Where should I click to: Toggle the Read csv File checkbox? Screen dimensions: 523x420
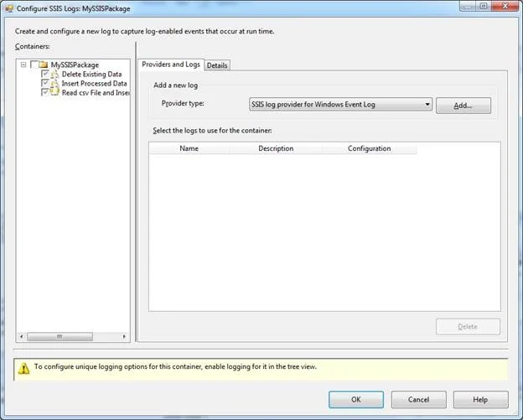click(x=44, y=91)
